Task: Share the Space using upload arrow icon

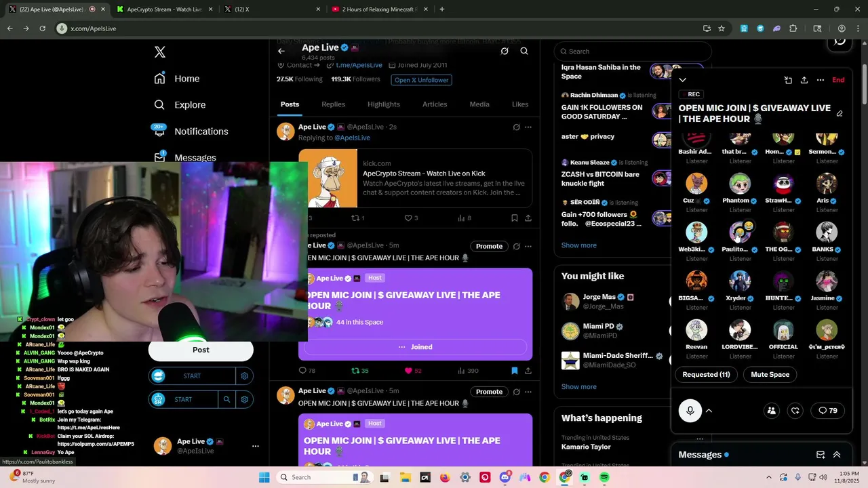Action: coord(804,80)
